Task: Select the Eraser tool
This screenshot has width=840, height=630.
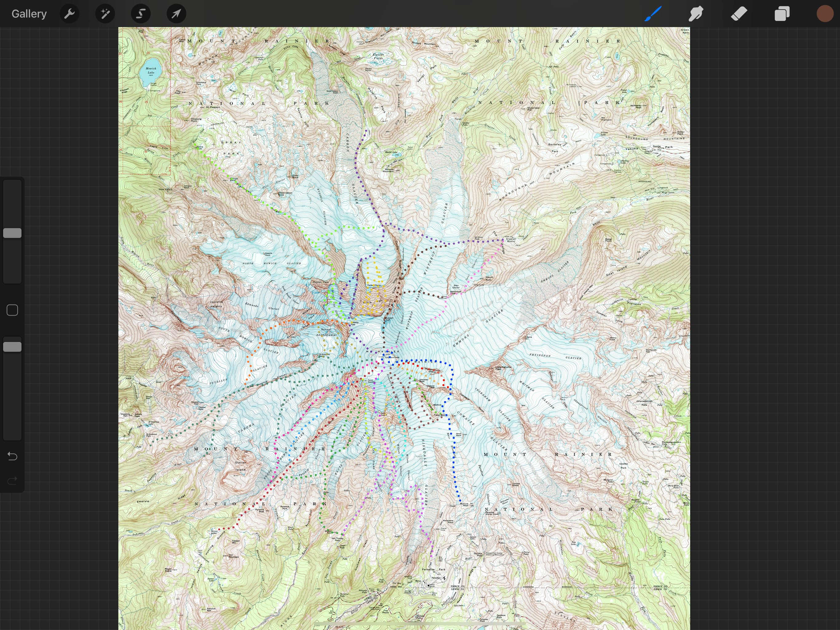Action: tap(739, 14)
